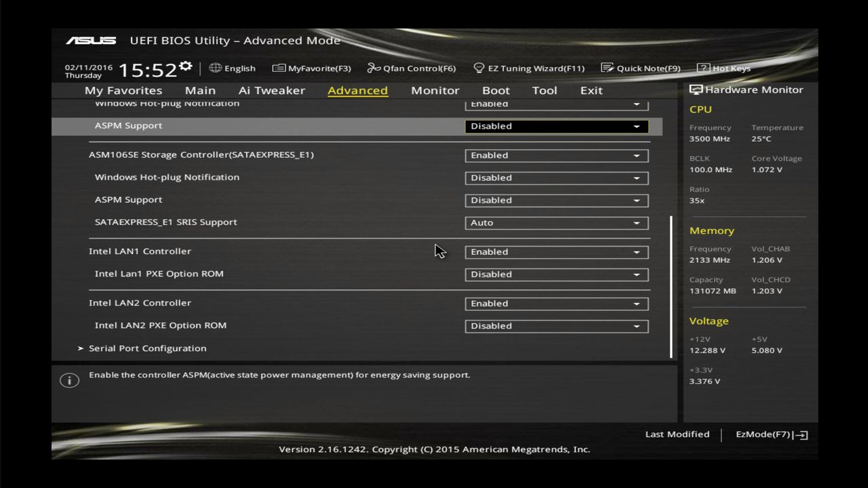Click the 02/11/2016 Thursday date
Viewport: 868px width, 488px height.
(89, 71)
